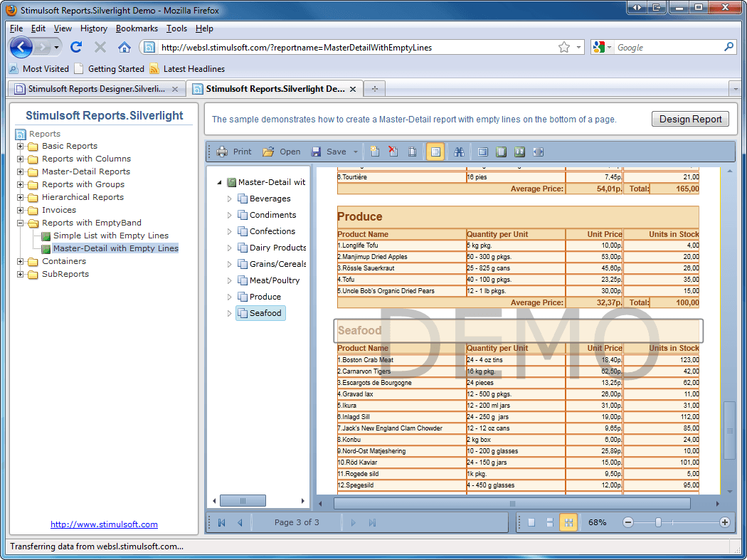Viewport: 747px width, 560px height.
Task: Expand the Grains/Cereals bookmark arrow
Action: (229, 264)
